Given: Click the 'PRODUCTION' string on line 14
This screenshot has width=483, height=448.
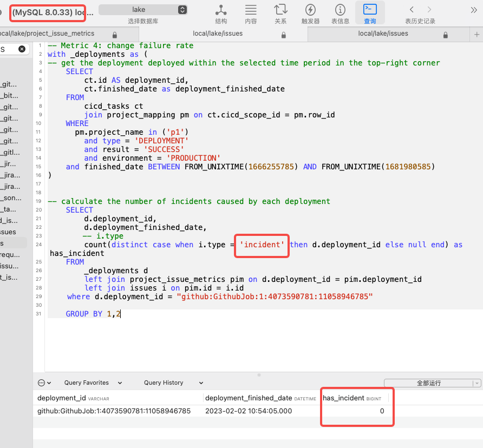Looking at the screenshot, I should click(193, 159).
